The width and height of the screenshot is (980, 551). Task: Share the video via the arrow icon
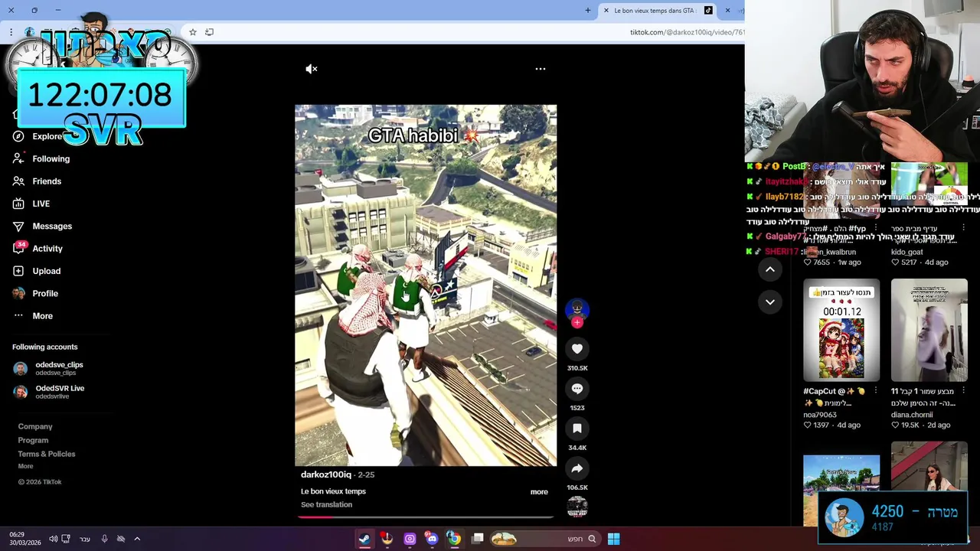(577, 468)
